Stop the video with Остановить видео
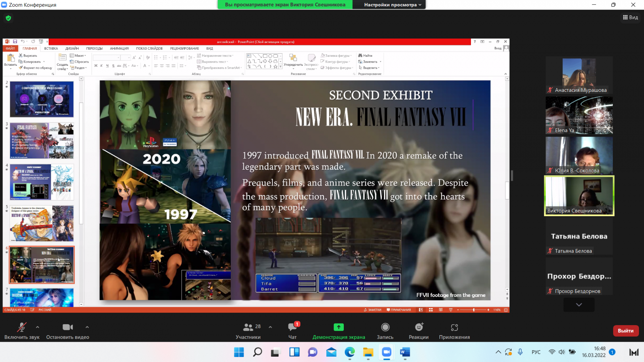644x362 pixels. 68,331
